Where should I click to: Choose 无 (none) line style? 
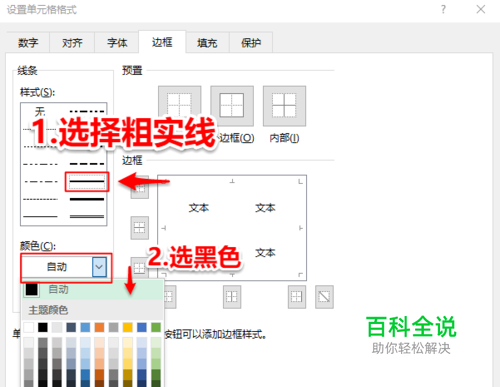click(x=40, y=111)
